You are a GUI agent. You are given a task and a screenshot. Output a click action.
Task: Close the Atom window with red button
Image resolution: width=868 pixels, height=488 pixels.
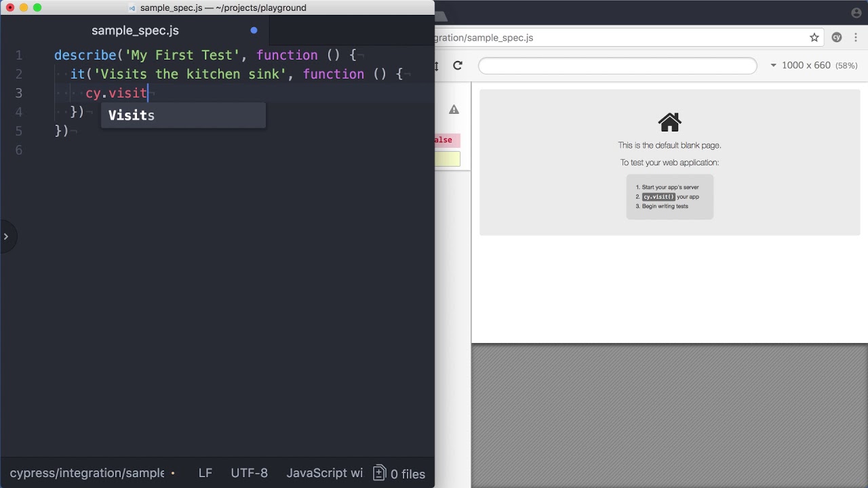click(x=9, y=7)
